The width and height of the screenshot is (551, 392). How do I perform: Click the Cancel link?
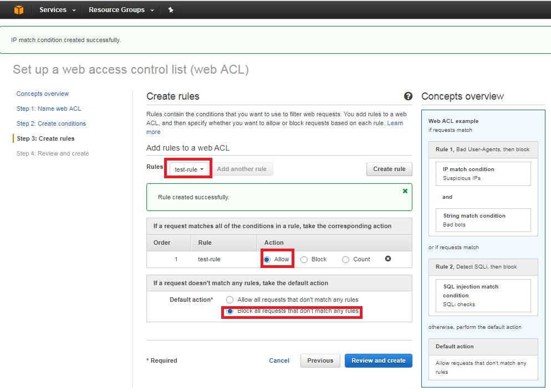tap(279, 361)
